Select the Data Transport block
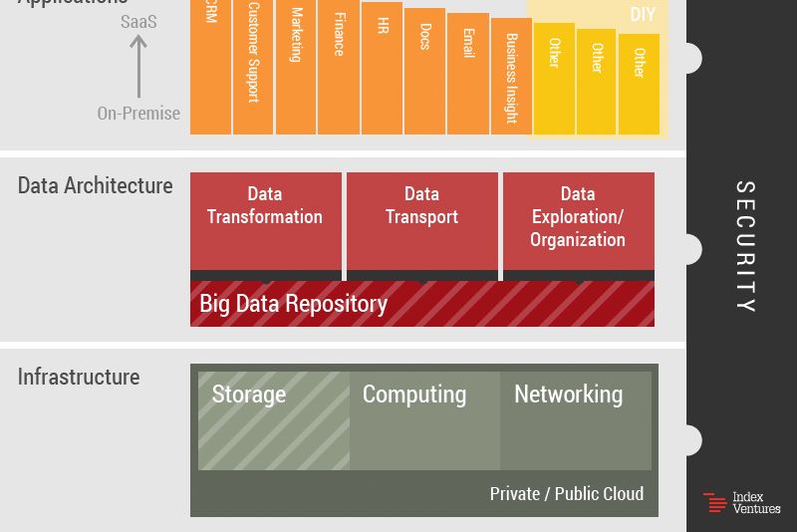Screen dimensions: 797x532 click(422, 221)
